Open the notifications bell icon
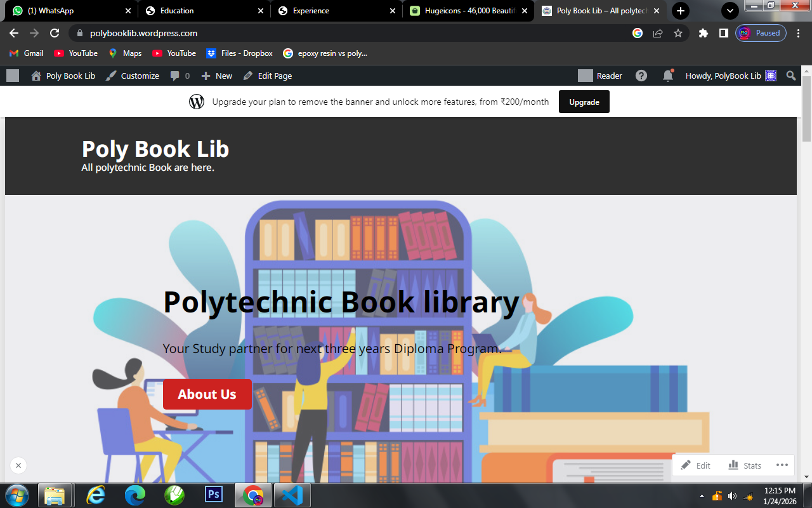Screen dimensions: 812x508 click(667, 76)
